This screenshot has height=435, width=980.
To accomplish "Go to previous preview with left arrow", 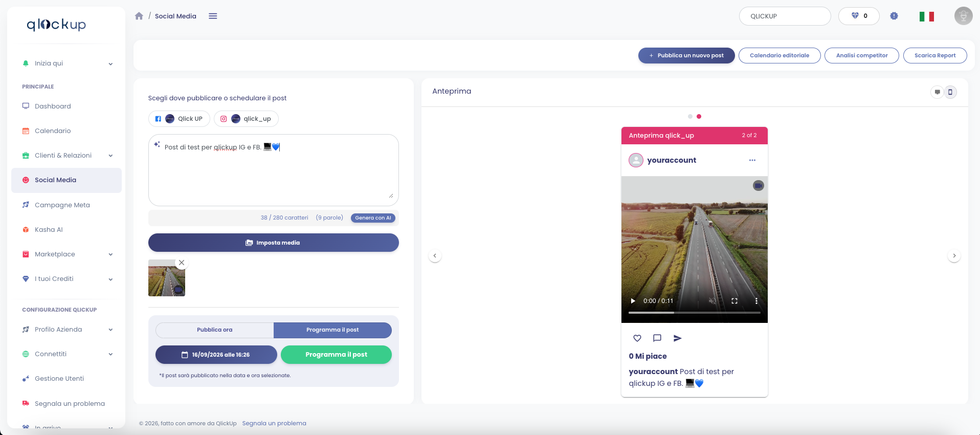I will point(435,255).
